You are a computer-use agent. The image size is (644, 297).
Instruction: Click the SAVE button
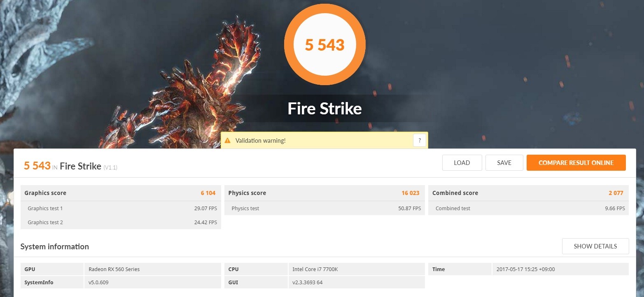504,163
